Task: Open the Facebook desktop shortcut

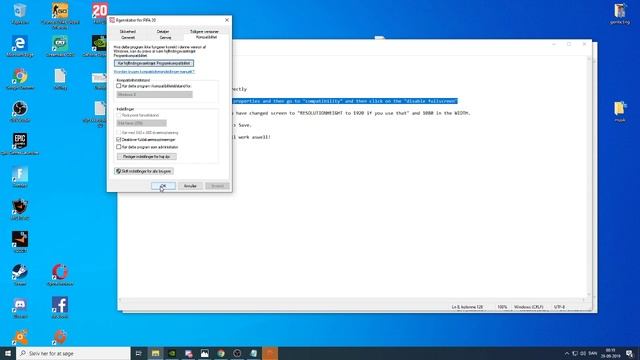Action: [x=60, y=307]
